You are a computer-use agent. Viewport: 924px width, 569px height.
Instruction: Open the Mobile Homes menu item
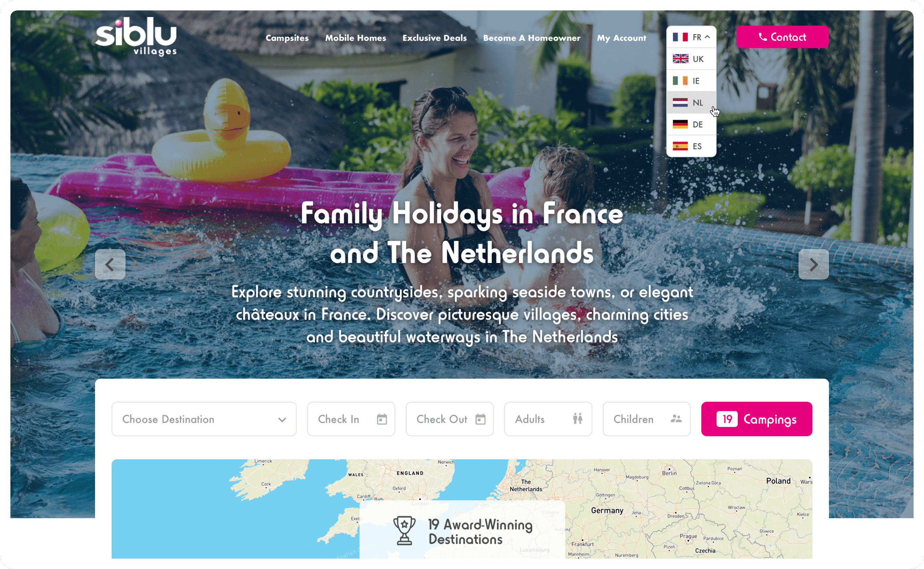pyautogui.click(x=356, y=37)
